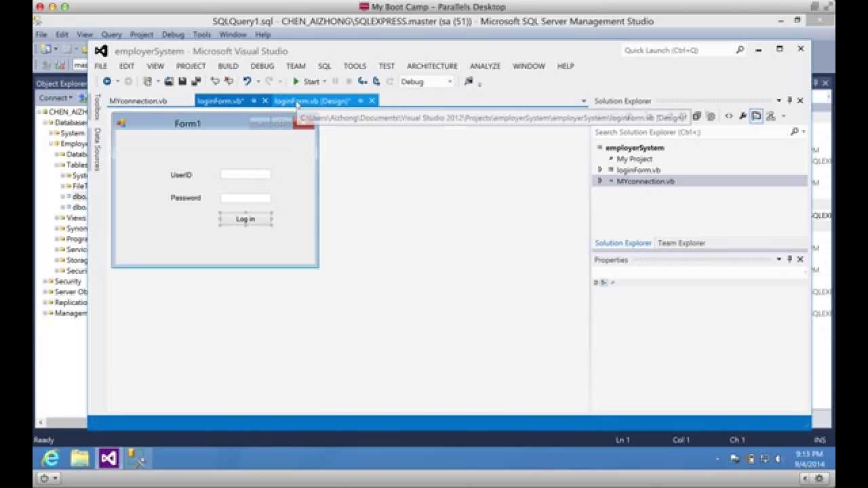Click the View Code icon in Solution Explorer
This screenshot has width=868, height=488.
click(x=729, y=116)
